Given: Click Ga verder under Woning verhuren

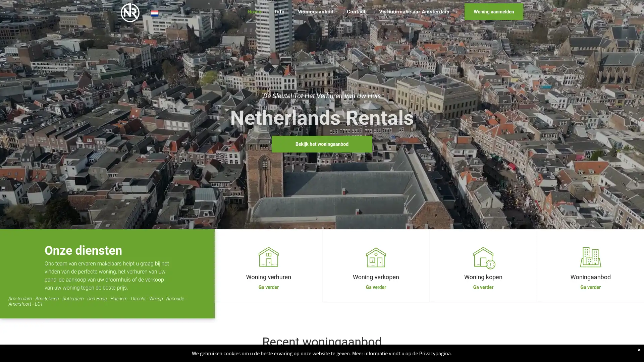Looking at the screenshot, I should click(x=268, y=287).
